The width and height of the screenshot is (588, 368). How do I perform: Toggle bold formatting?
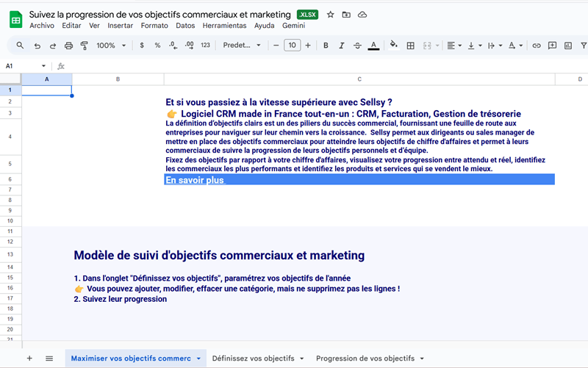326,46
